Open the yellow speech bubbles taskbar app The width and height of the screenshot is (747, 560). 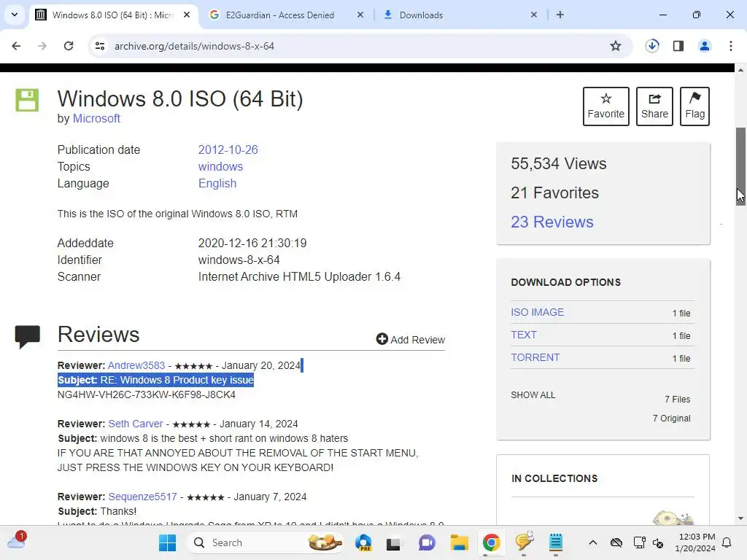(x=524, y=542)
